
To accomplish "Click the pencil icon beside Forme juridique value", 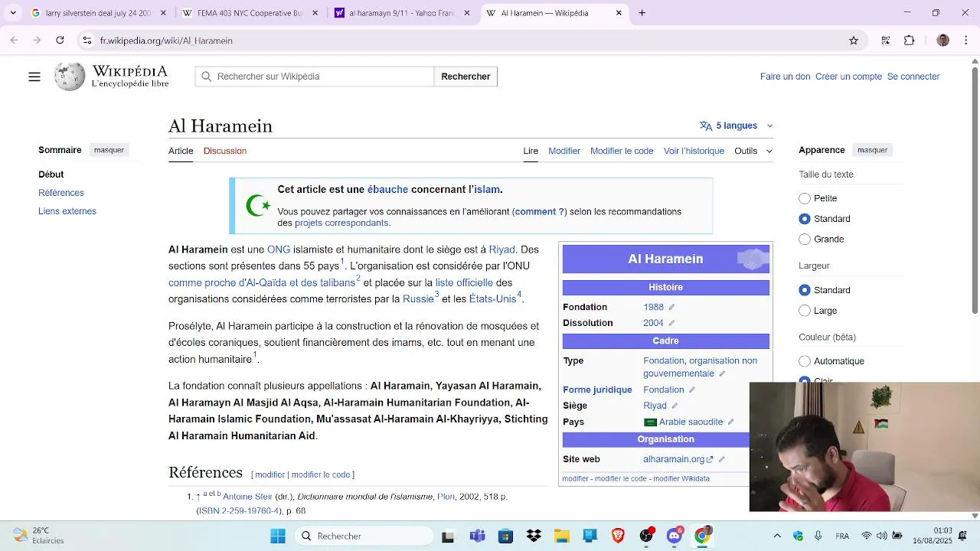I will 692,390.
